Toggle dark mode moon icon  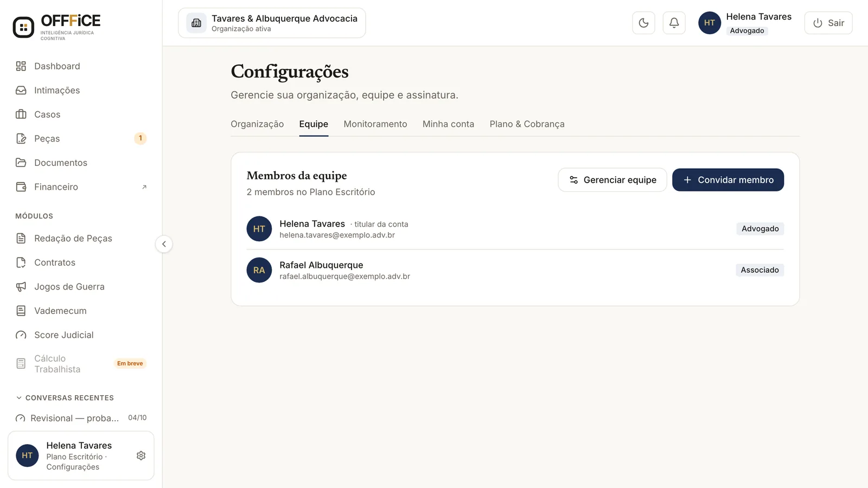pos(643,23)
